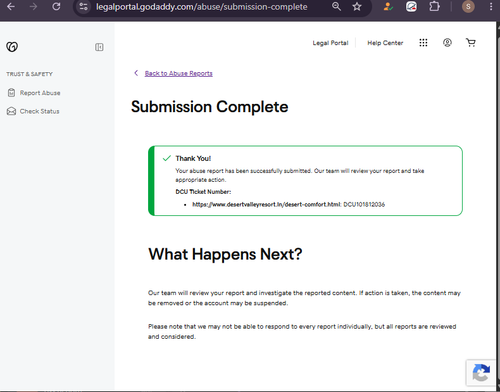
Task: Click the reported desertvalleyresort URL text
Action: [x=266, y=204]
